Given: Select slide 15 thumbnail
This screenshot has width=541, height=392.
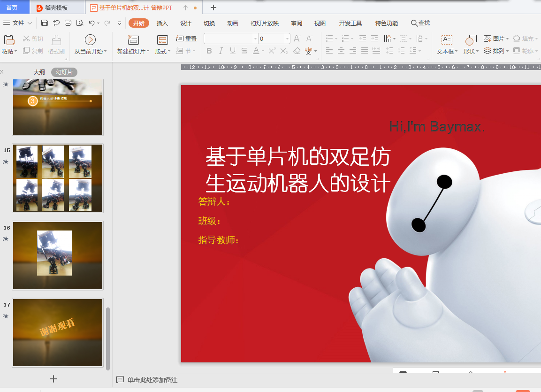Looking at the screenshot, I should click(58, 178).
